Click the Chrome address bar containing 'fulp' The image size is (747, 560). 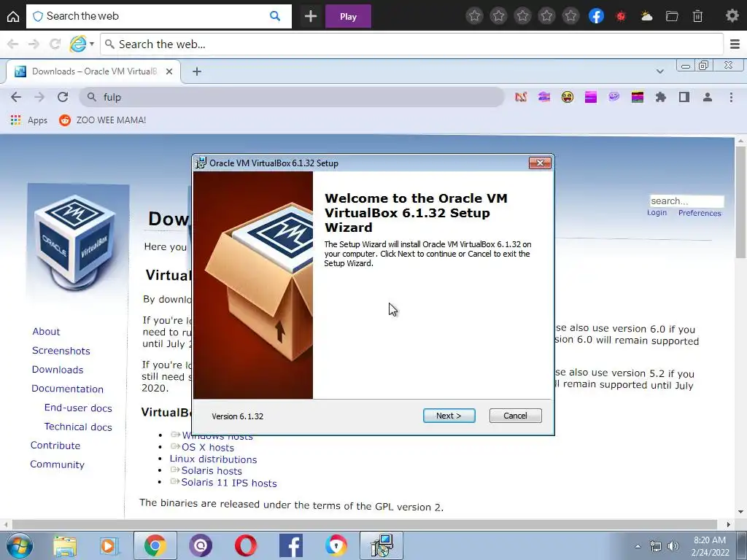click(292, 97)
